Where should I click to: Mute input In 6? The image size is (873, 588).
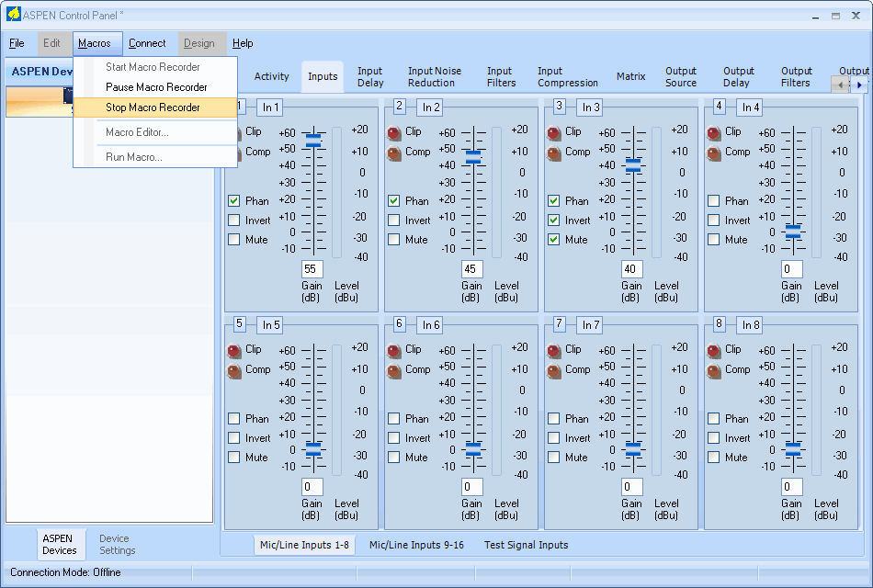click(393, 458)
